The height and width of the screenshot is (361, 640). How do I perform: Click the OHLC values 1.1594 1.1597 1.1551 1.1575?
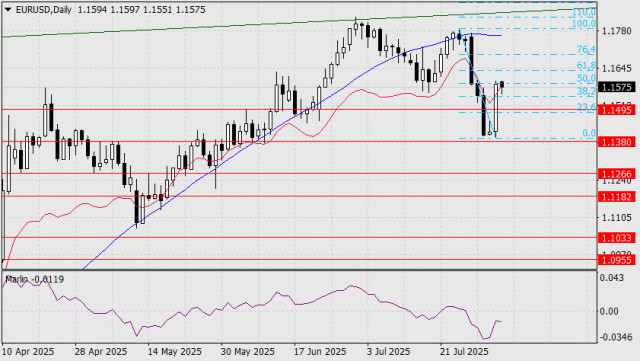tap(142, 9)
